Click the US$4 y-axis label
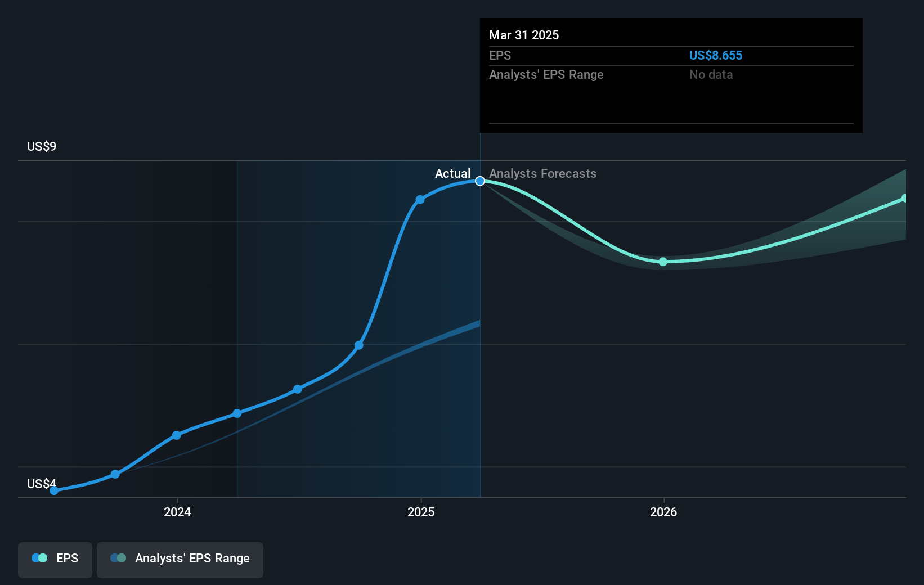 pos(42,484)
